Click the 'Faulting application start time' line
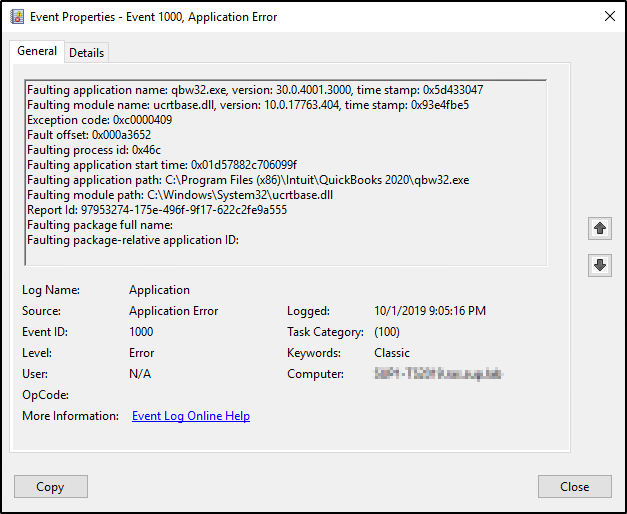 [162, 165]
